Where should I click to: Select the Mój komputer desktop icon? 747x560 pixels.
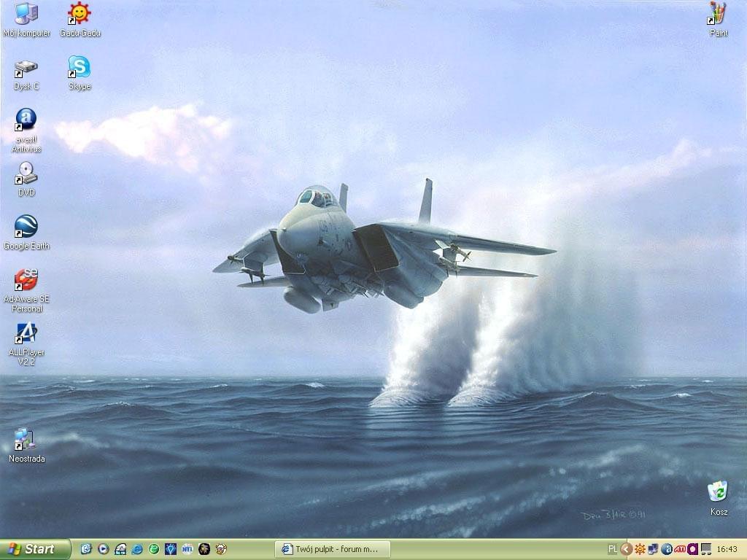click(x=26, y=20)
